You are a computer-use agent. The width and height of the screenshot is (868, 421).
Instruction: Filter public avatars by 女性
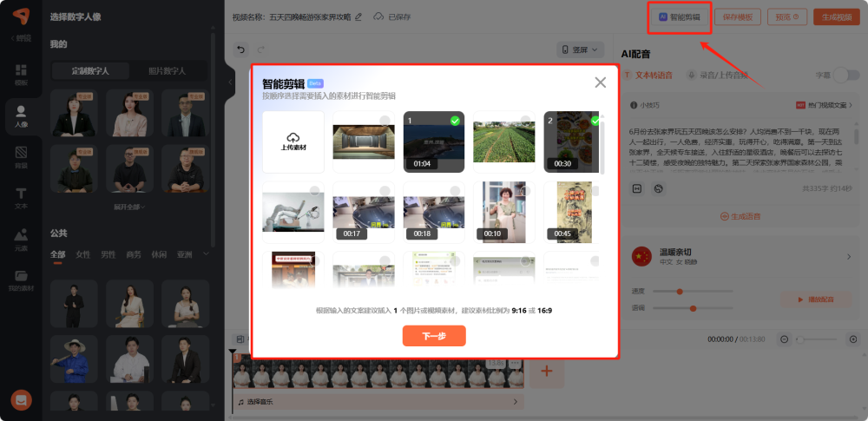[x=83, y=254]
